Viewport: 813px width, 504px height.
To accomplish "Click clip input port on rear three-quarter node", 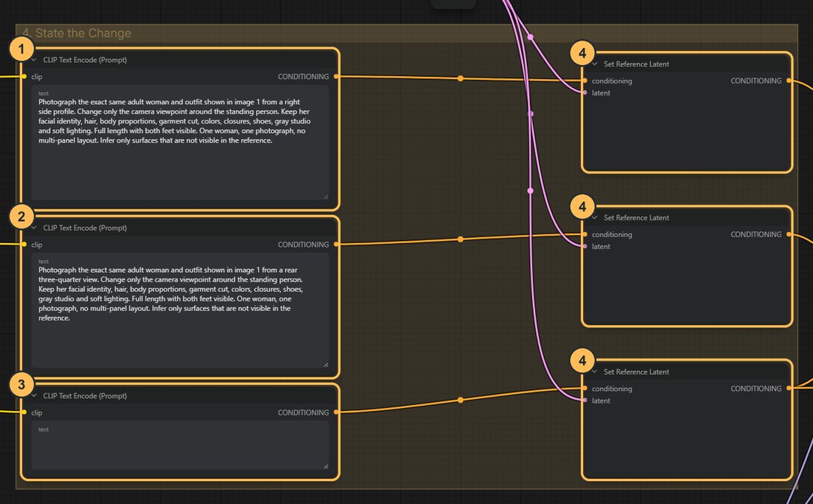I will (24, 244).
